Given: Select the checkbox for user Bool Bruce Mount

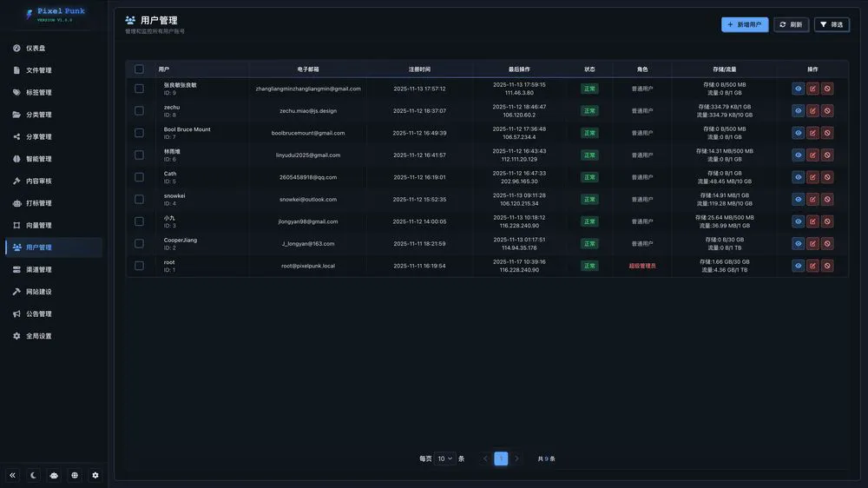Looking at the screenshot, I should pyautogui.click(x=139, y=133).
